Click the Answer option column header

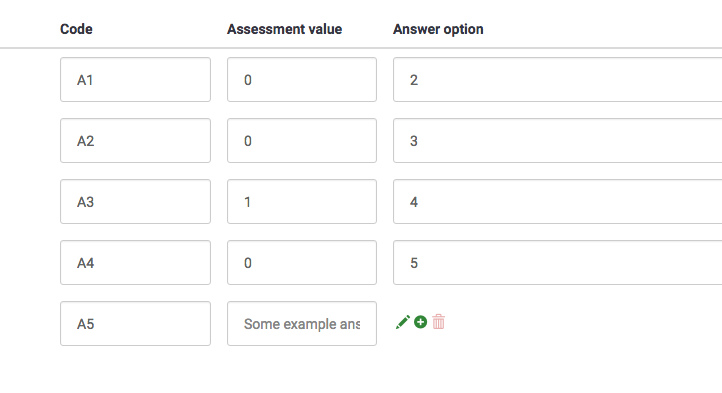pos(438,29)
